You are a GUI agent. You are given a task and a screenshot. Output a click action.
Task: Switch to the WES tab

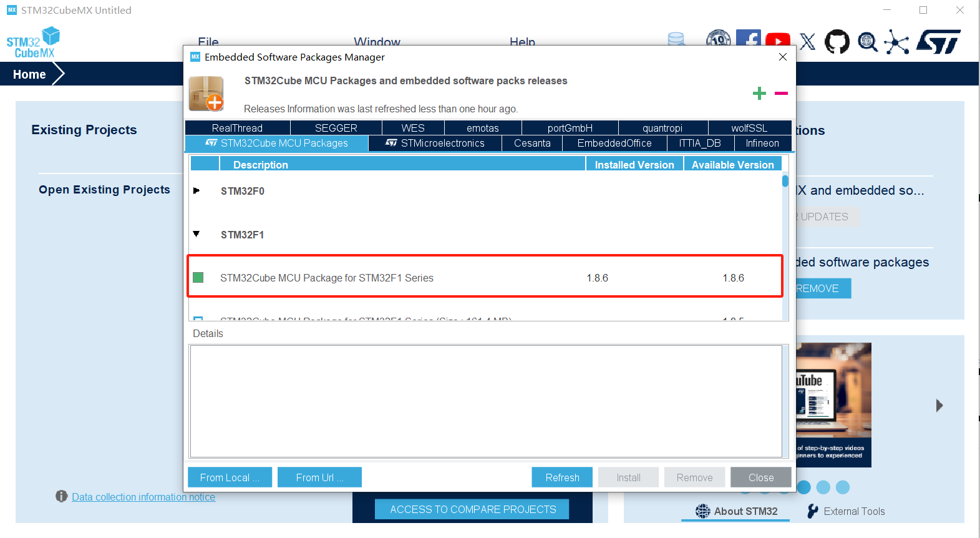tap(413, 128)
